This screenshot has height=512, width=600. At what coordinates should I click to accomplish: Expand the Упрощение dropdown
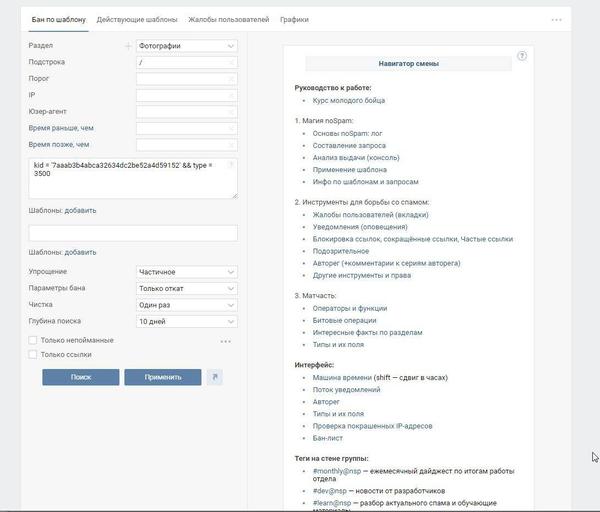[x=186, y=272]
